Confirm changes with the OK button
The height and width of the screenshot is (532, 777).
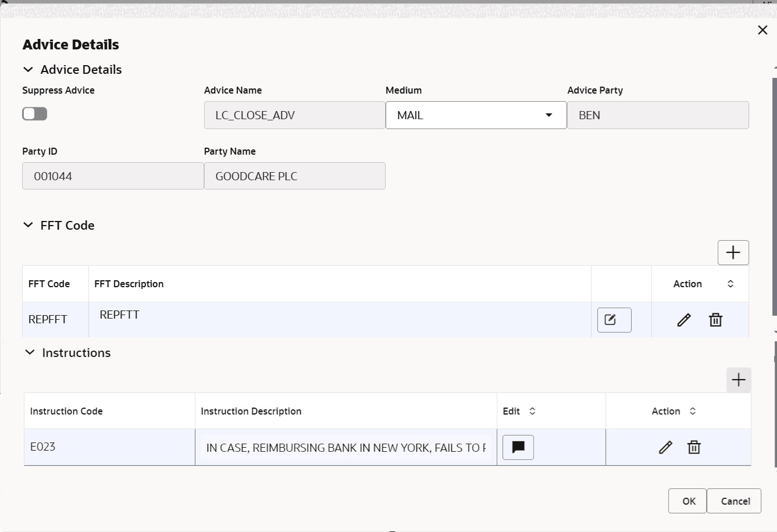tap(687, 501)
